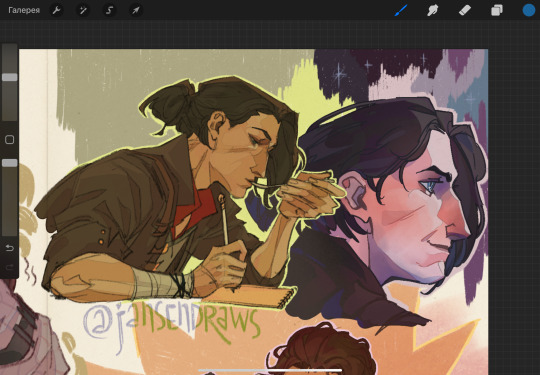Open the Галерея gallery view

click(x=24, y=10)
